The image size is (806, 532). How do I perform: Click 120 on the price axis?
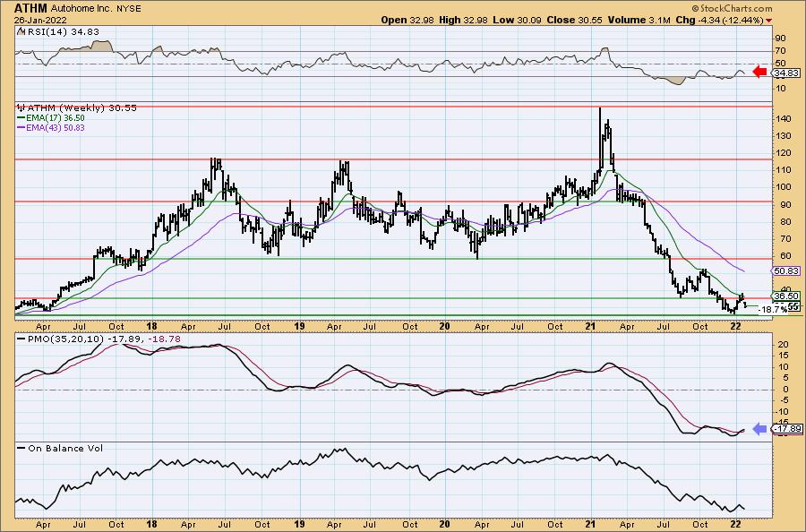coord(784,153)
